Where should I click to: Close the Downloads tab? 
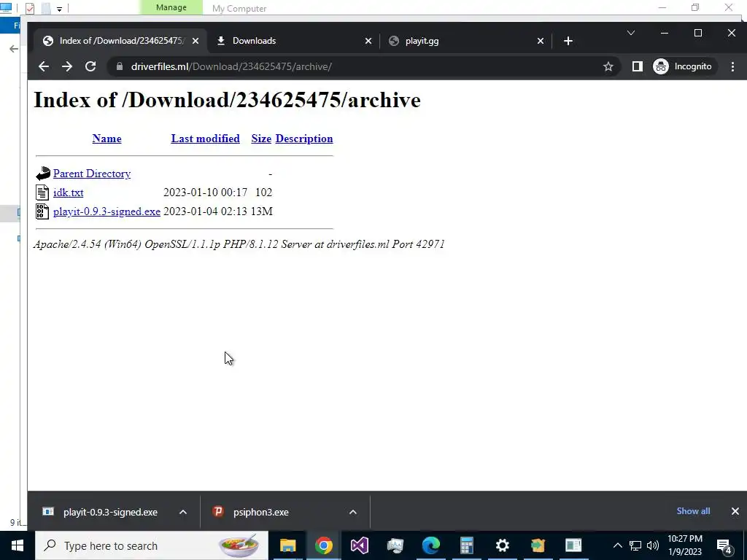[368, 41]
